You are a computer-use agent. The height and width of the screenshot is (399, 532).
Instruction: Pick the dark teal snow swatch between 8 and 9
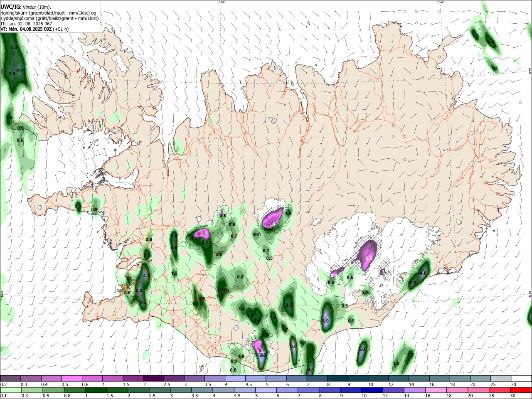[337, 378]
